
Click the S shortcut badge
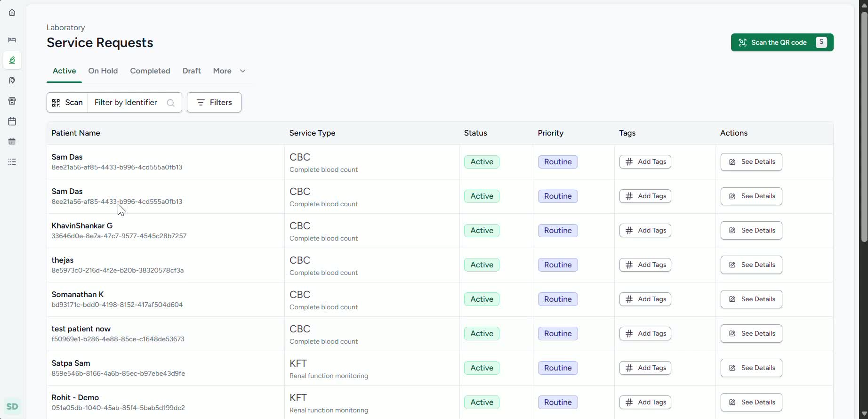tap(821, 42)
